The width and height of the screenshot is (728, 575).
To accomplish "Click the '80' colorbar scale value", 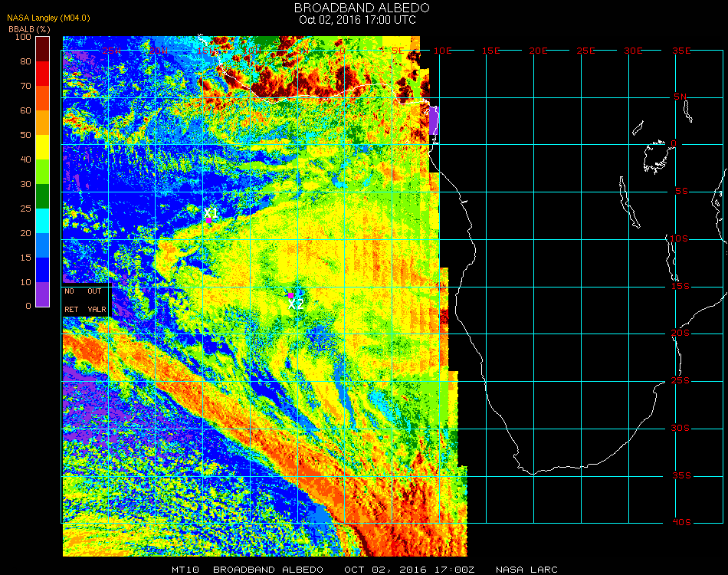I will point(25,61).
